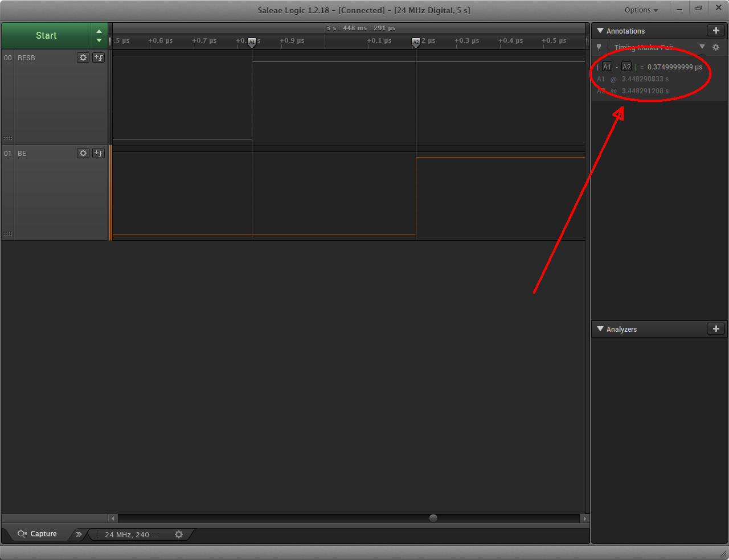This screenshot has height=560, width=729.
Task: Add a new analyzer with plus button
Action: coord(716,329)
